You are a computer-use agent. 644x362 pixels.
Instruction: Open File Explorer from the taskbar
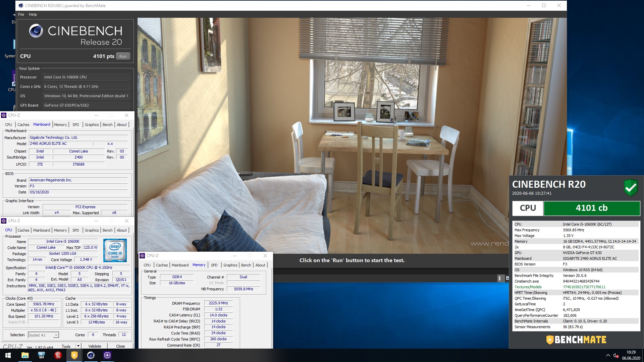(25, 355)
